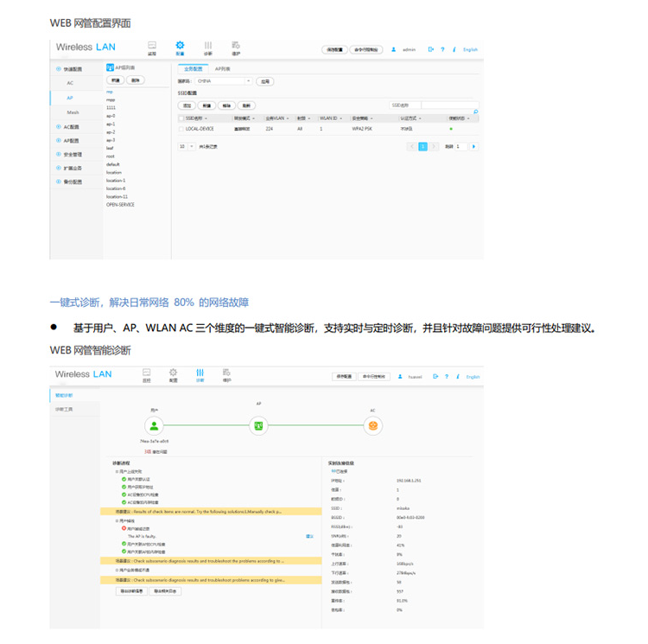Tick the LOCAL-DEVICE row checkbox
Screen dimensions: 648x644
pyautogui.click(x=181, y=128)
